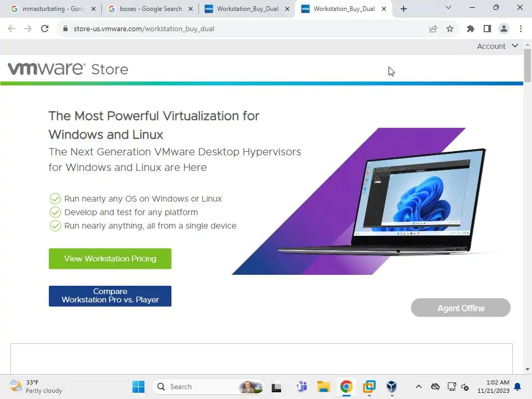This screenshot has width=532, height=399.
Task: Click the address bar URL
Action: click(x=144, y=29)
